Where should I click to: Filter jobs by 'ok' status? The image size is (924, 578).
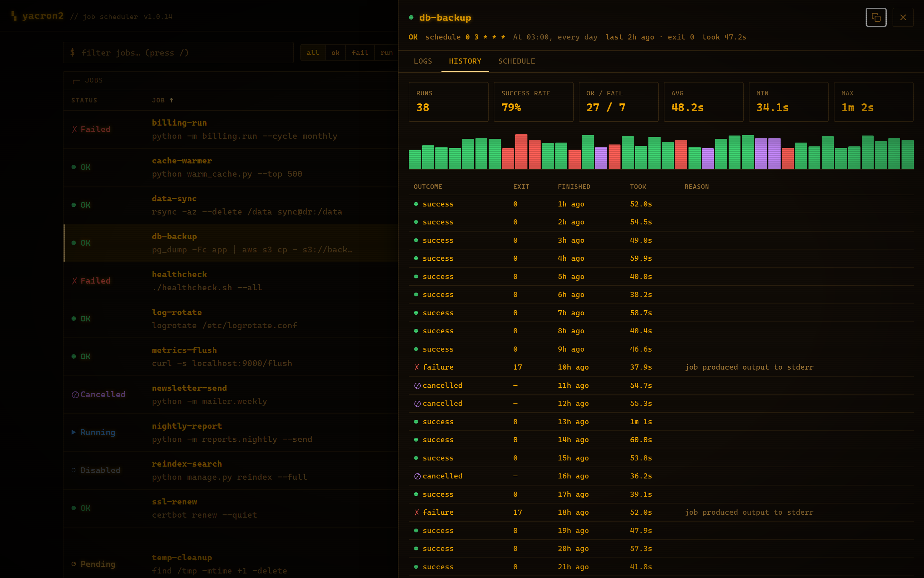click(x=335, y=53)
